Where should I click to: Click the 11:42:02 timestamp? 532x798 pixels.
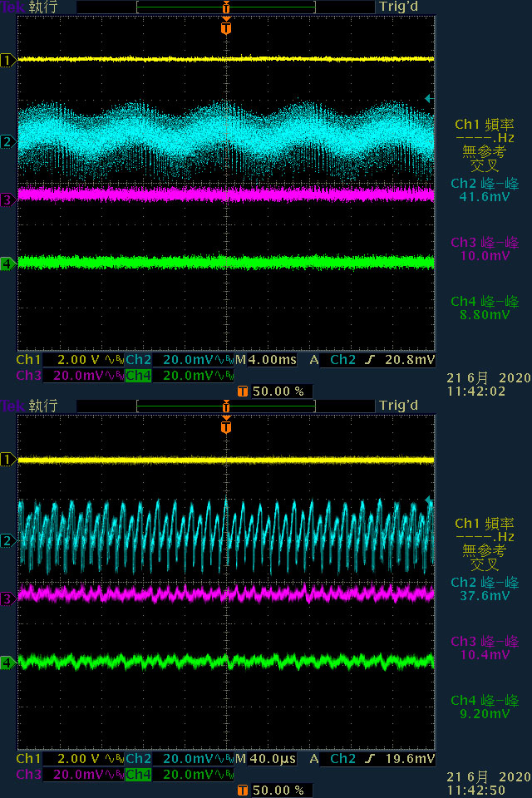(x=476, y=392)
